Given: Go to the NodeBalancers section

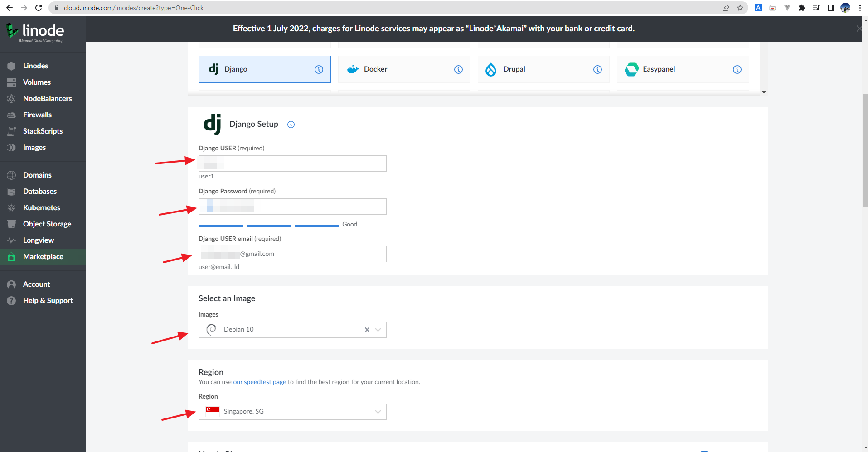Looking at the screenshot, I should click(x=43, y=98).
